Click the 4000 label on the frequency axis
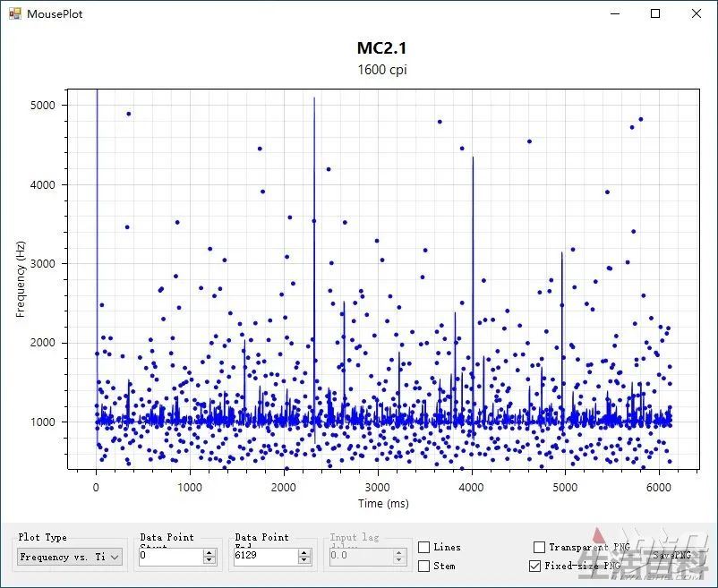The image size is (718, 588). coord(43,184)
